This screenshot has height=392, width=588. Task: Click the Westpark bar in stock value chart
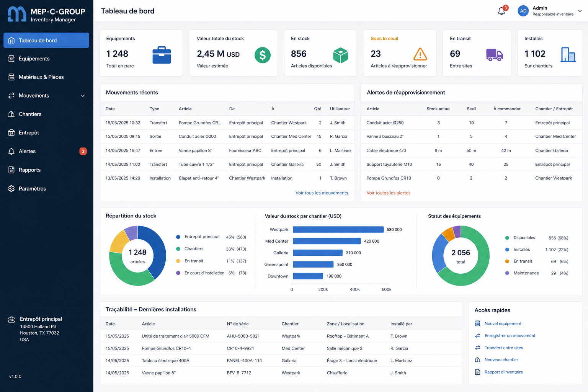click(x=338, y=229)
